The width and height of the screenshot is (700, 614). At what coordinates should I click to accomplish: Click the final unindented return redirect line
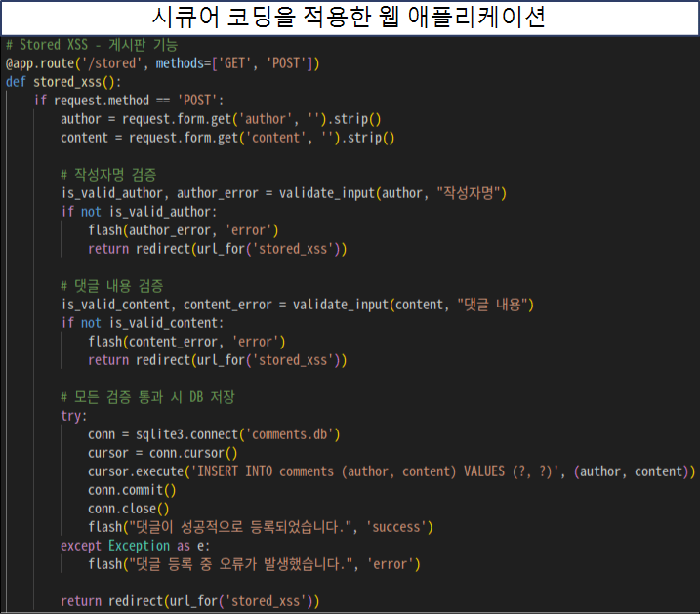pyautogui.click(x=189, y=600)
